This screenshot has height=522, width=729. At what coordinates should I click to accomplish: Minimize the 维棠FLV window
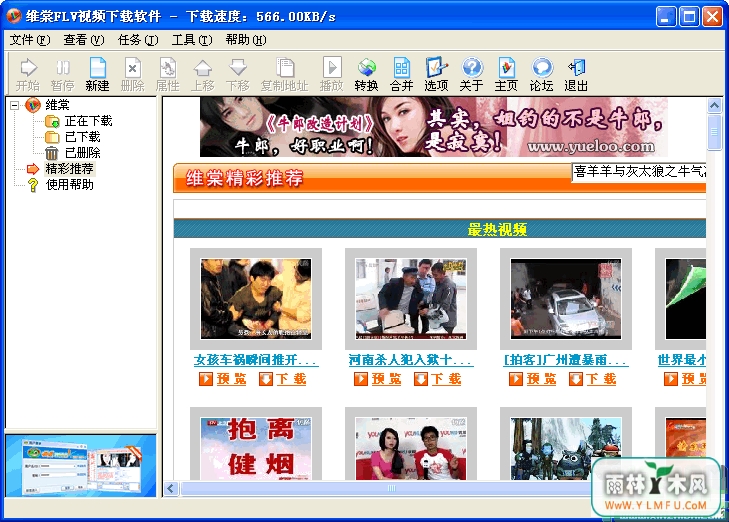click(666, 17)
